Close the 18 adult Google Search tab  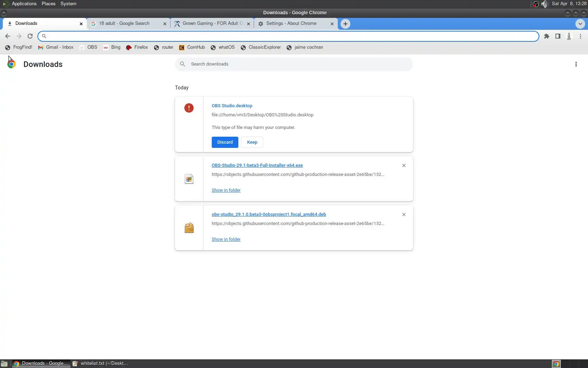click(x=165, y=24)
